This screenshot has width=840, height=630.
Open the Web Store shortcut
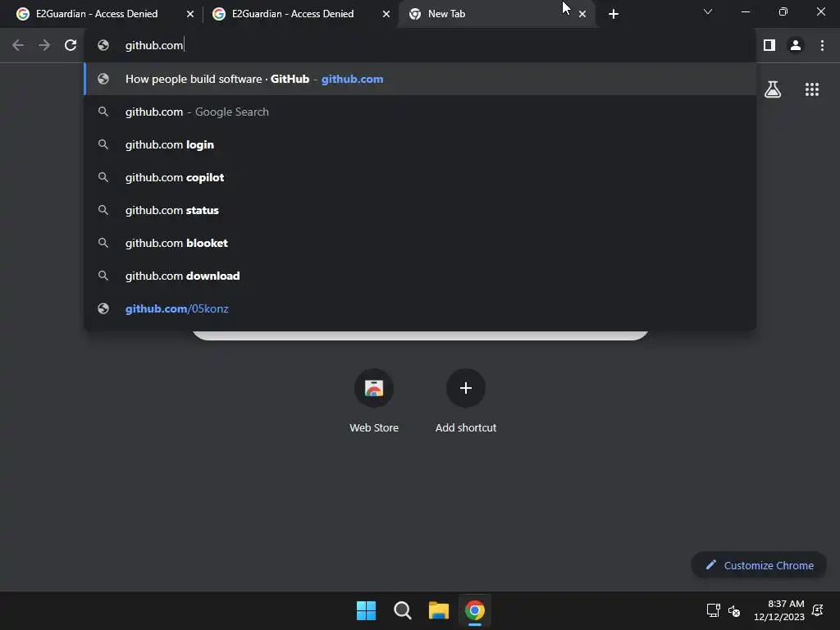tap(374, 400)
